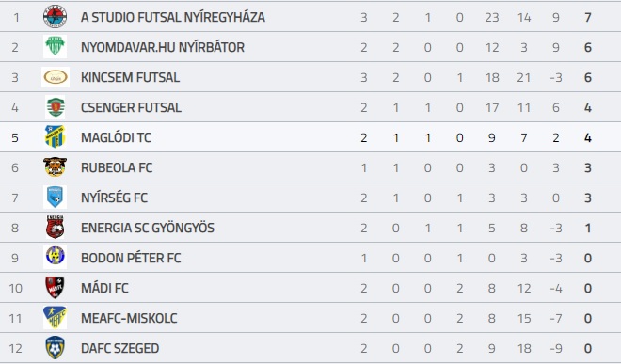Viewport: 621px width, 364px height.
Task: Open the DAFC SZEGED team link
Action: pos(120,349)
